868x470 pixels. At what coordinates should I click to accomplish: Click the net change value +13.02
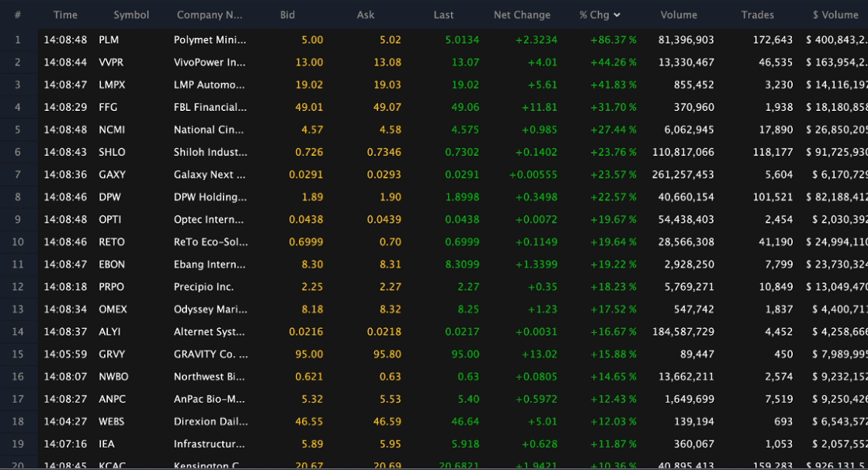pos(540,354)
